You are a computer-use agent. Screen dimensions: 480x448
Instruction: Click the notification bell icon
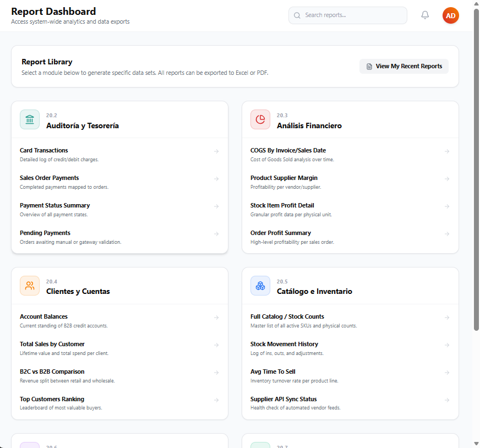pos(425,15)
